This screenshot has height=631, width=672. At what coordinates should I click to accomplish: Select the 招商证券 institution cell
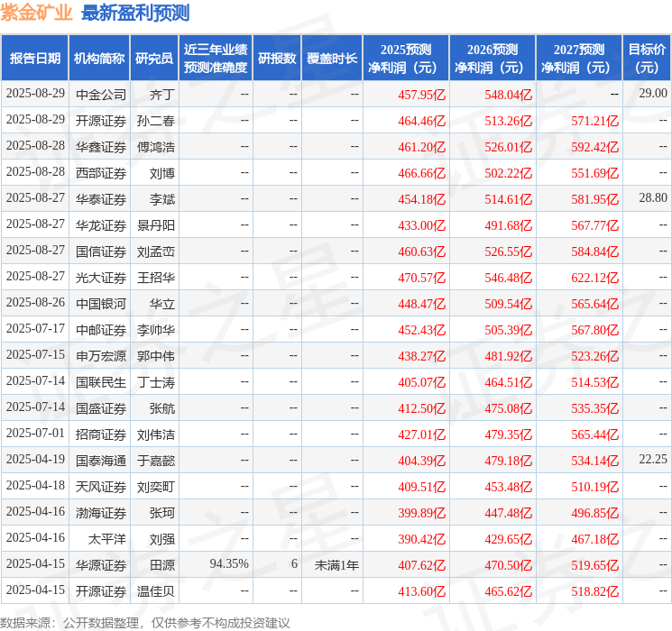click(101, 434)
